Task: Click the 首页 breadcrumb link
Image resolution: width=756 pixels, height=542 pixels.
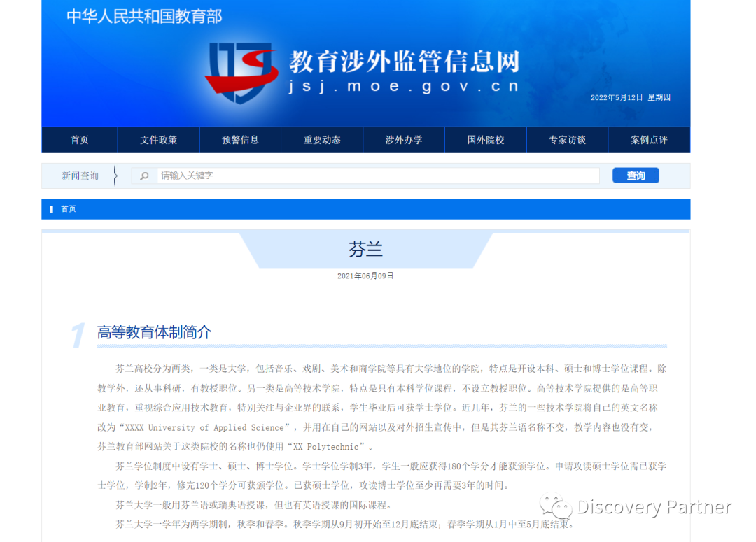Action: click(x=69, y=209)
